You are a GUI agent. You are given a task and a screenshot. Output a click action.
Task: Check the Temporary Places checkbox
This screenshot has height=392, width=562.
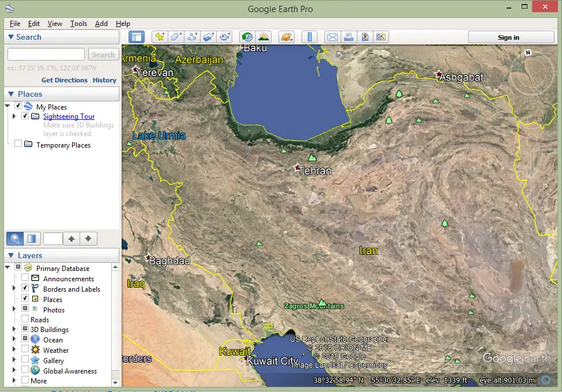[x=18, y=144]
